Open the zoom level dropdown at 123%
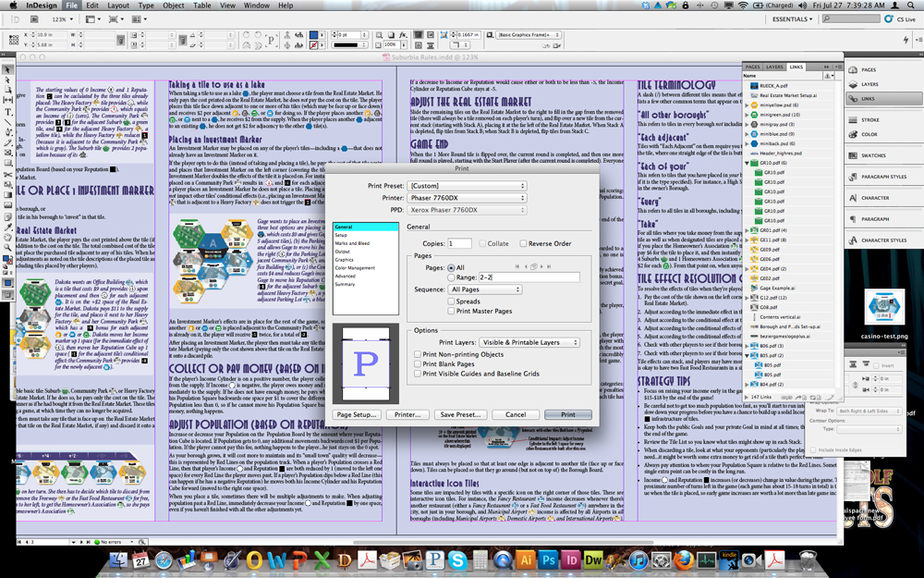This screenshot has height=578, width=924. (63, 19)
